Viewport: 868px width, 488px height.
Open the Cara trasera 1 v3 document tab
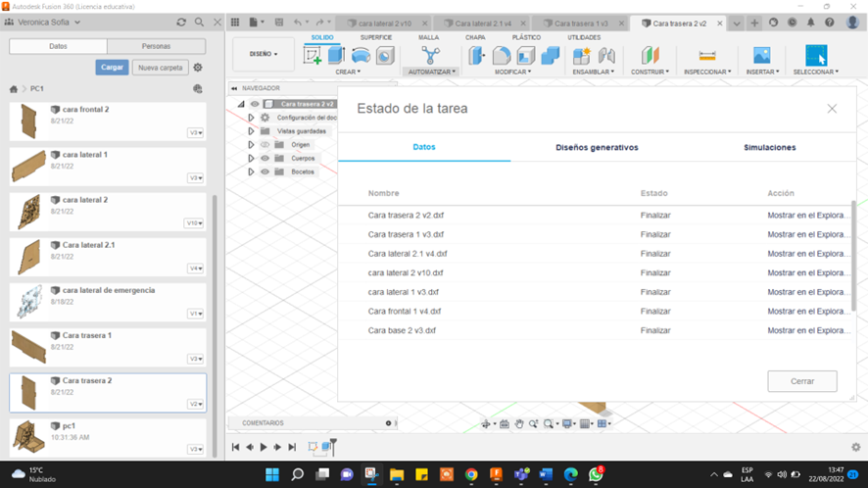point(581,24)
